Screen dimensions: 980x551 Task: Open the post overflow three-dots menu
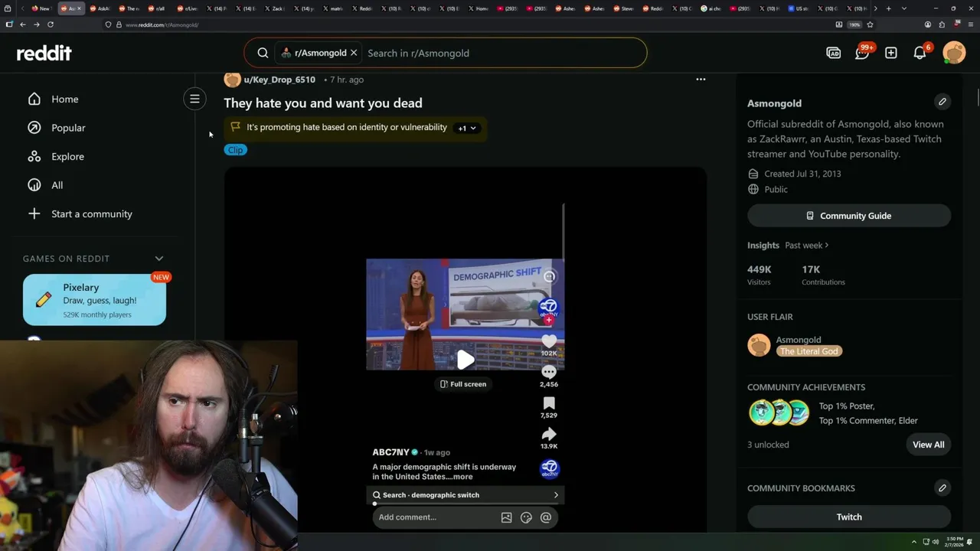701,79
